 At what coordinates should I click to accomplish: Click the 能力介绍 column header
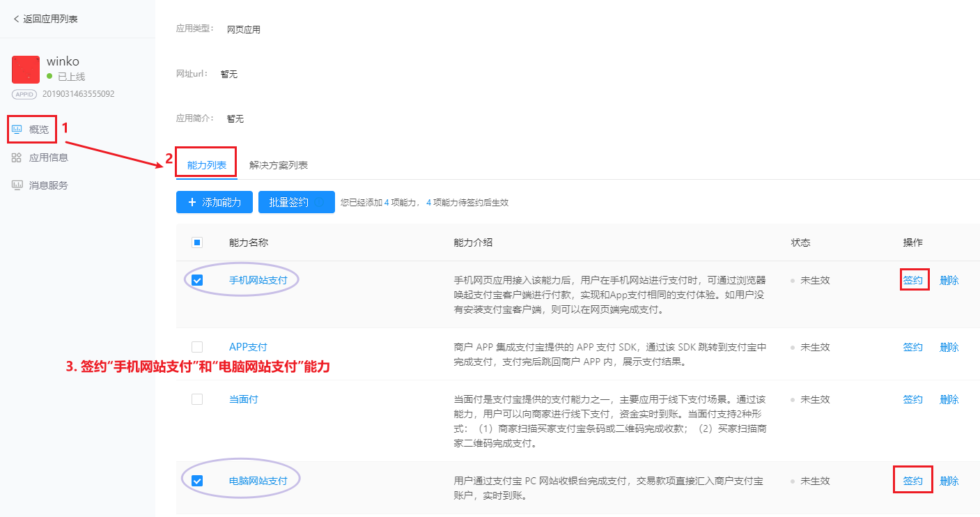[473, 242]
